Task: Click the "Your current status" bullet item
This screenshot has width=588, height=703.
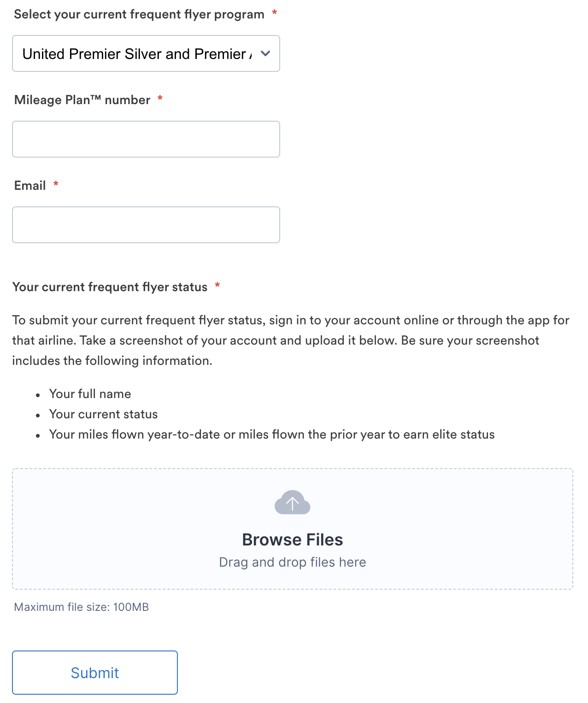Action: [x=103, y=414]
